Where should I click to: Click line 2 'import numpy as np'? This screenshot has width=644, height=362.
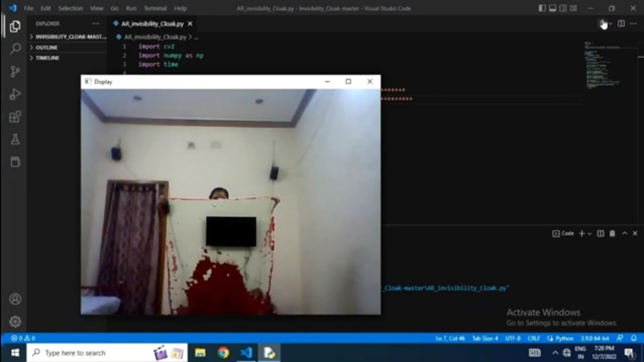pyautogui.click(x=171, y=55)
